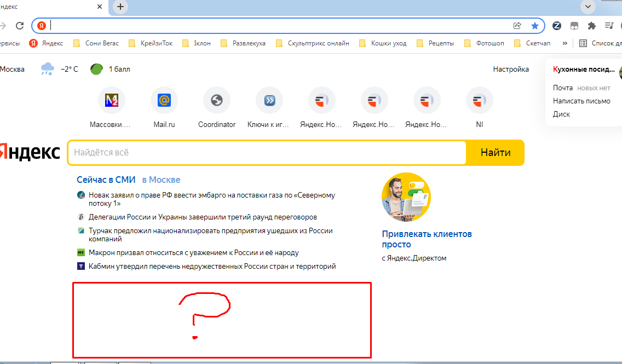This screenshot has height=364, width=622.
Task: Click the Yandex icon in the address bar
Action: [x=41, y=26]
